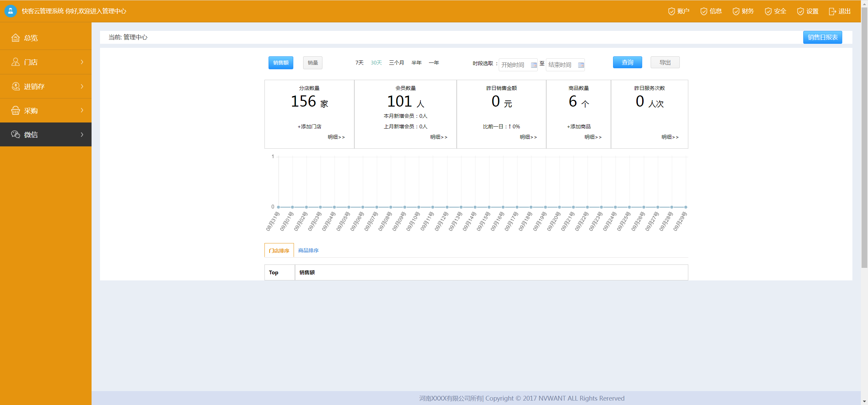The height and width of the screenshot is (405, 868).
Task: Select the 7天 time range
Action: point(359,63)
